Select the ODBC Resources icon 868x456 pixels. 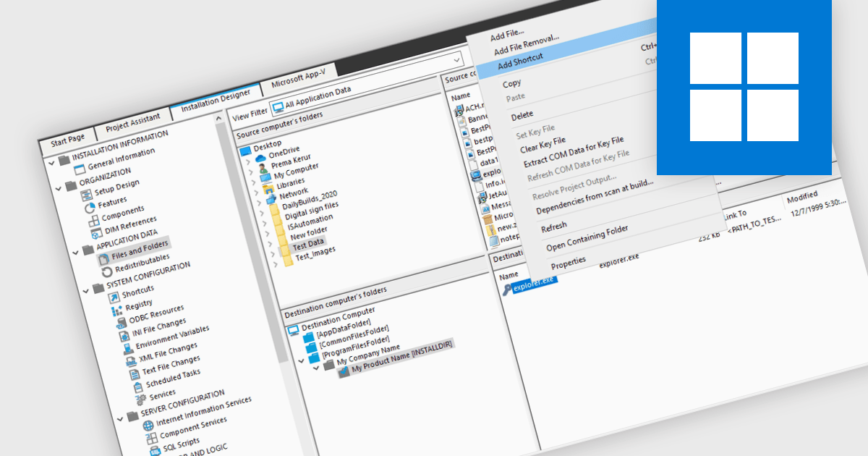point(120,324)
